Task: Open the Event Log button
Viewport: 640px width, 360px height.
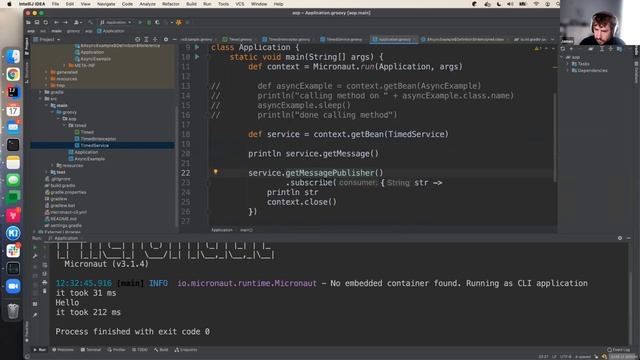Action: tap(618, 350)
